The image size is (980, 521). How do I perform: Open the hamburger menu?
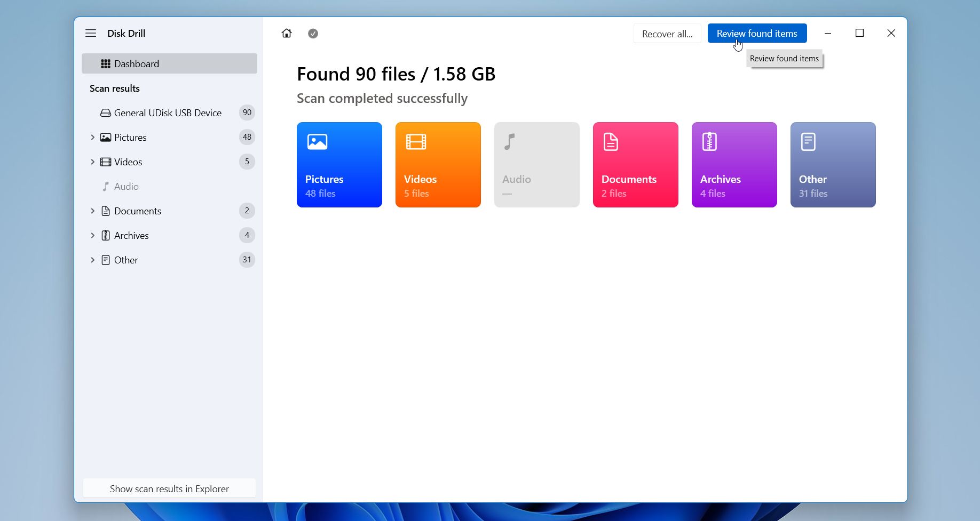click(91, 33)
